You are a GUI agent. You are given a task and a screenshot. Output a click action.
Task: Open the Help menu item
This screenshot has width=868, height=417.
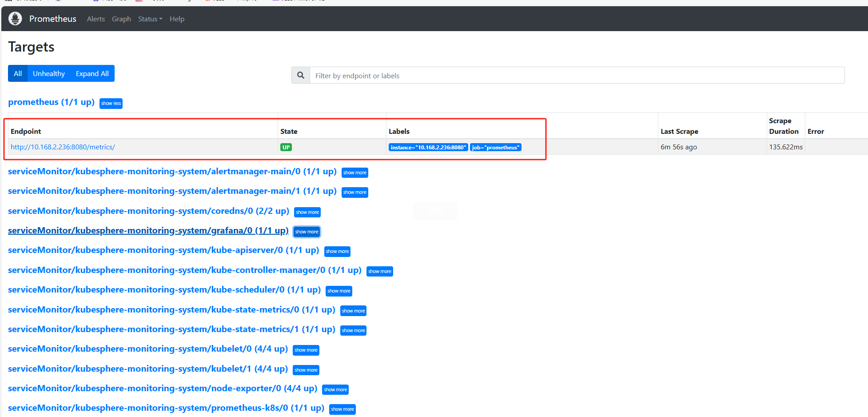click(177, 19)
